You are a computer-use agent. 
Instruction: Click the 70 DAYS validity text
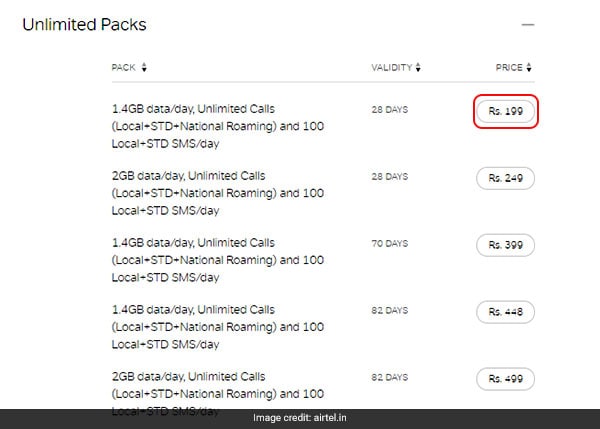tap(389, 243)
